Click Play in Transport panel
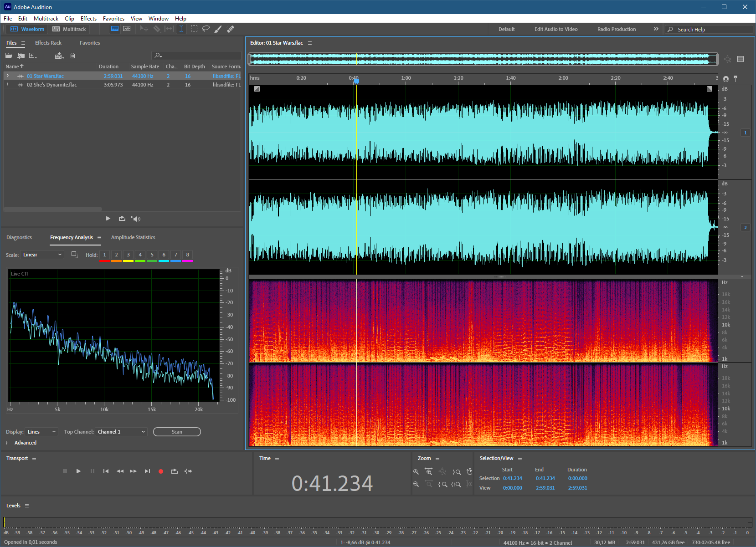756x547 pixels. pyautogui.click(x=78, y=471)
